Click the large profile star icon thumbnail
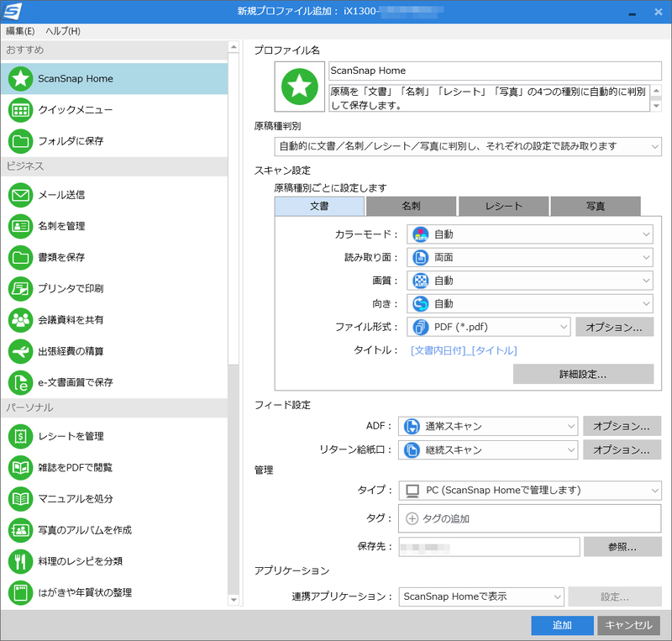Screen dimensions: 672x641 [x=300, y=87]
